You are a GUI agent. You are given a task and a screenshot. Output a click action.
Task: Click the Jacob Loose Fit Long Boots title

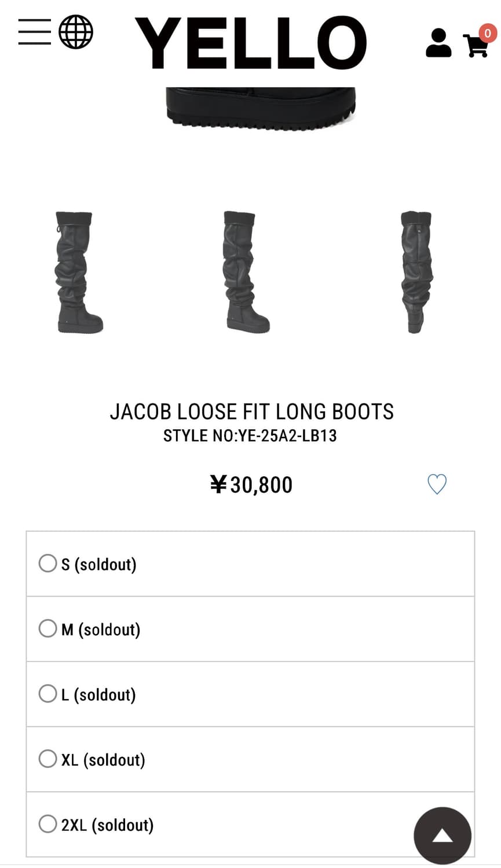[x=251, y=412]
